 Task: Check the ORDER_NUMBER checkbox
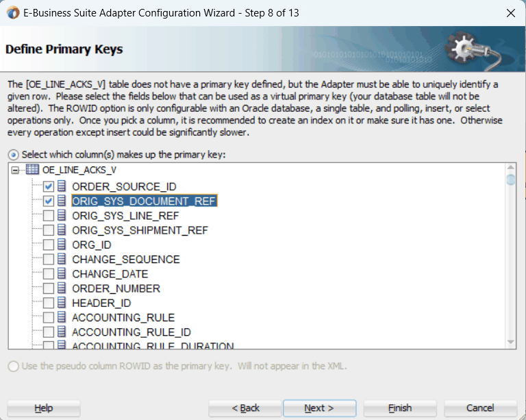(49, 288)
